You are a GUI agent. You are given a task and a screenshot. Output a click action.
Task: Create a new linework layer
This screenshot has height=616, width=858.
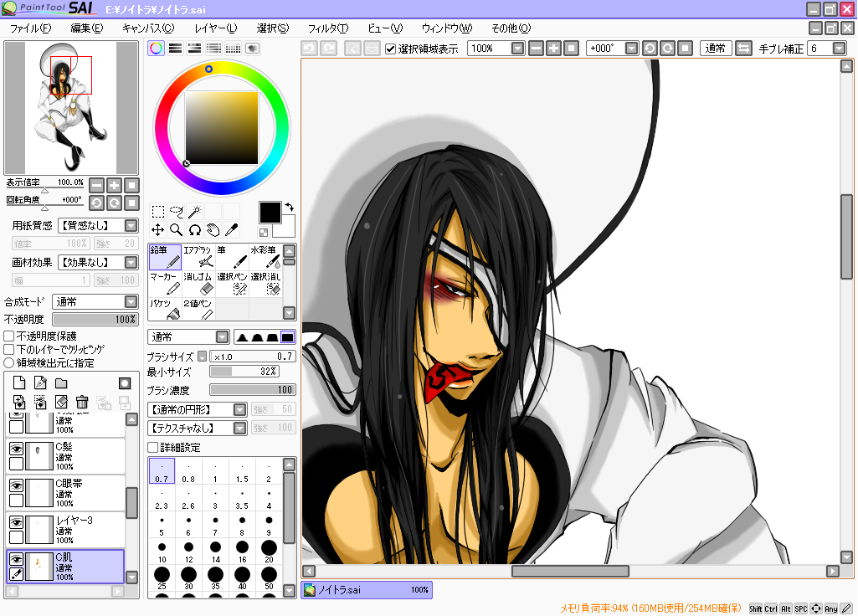pos(40,383)
